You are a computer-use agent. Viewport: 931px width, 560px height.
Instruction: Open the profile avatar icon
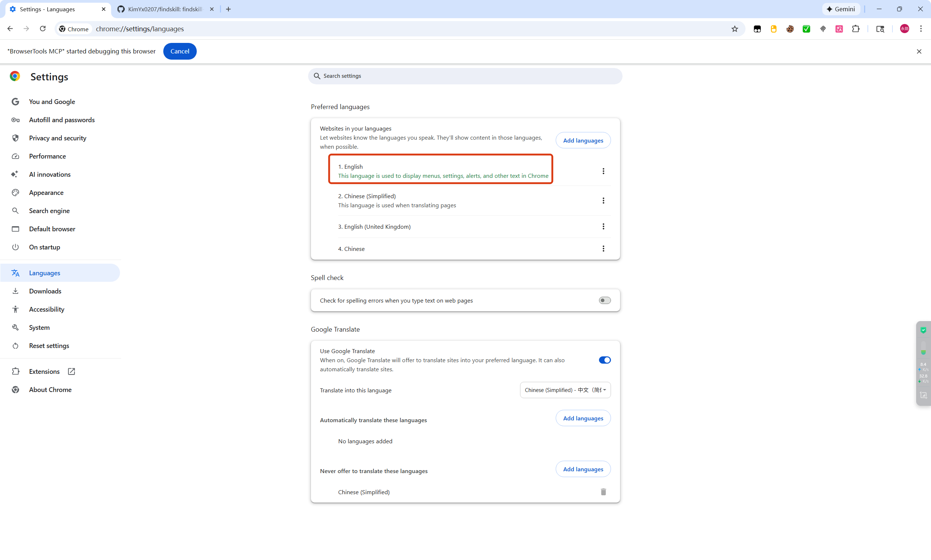[904, 29]
